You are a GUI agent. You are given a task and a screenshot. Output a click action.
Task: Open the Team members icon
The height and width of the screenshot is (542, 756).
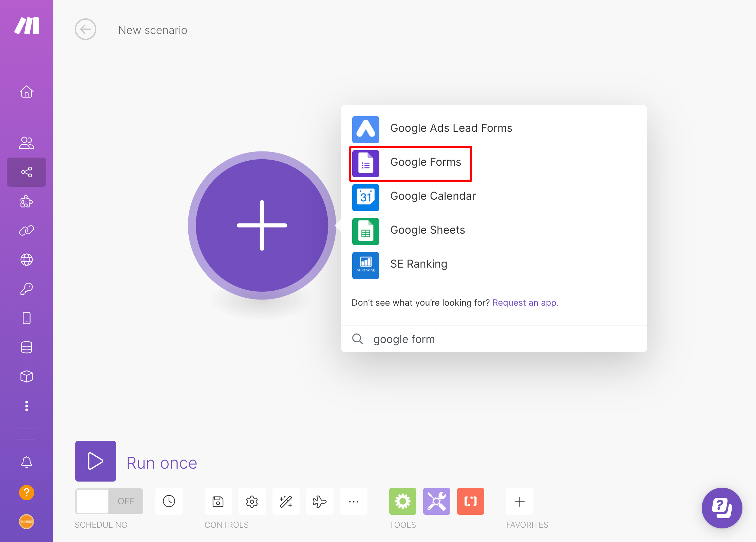click(x=26, y=143)
